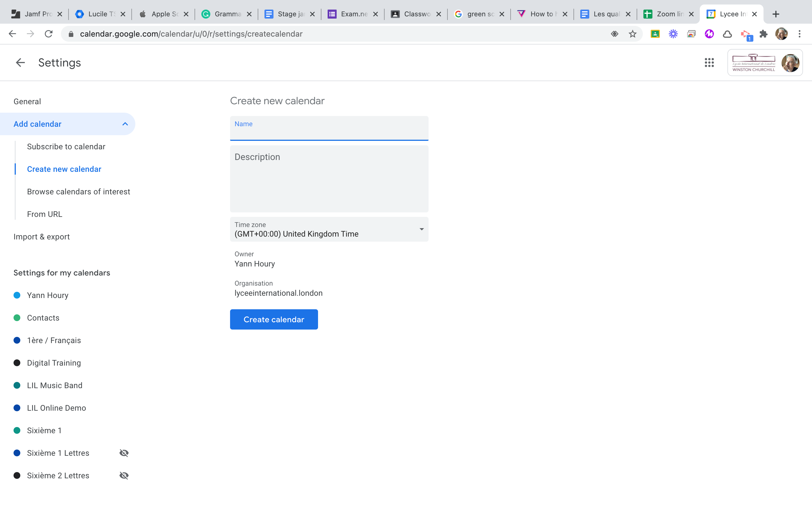Collapse the Add calendar section
Screen dimensions: 812x507
tap(125, 124)
